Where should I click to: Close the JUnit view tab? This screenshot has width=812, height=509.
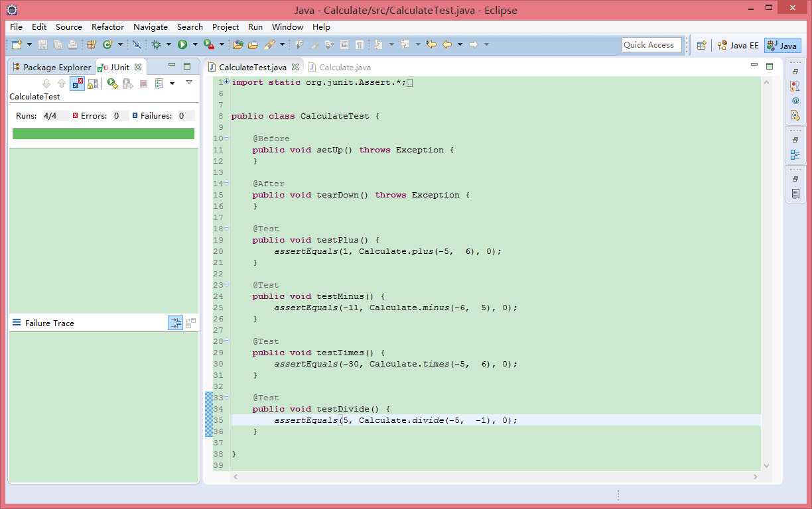pyautogui.click(x=138, y=67)
